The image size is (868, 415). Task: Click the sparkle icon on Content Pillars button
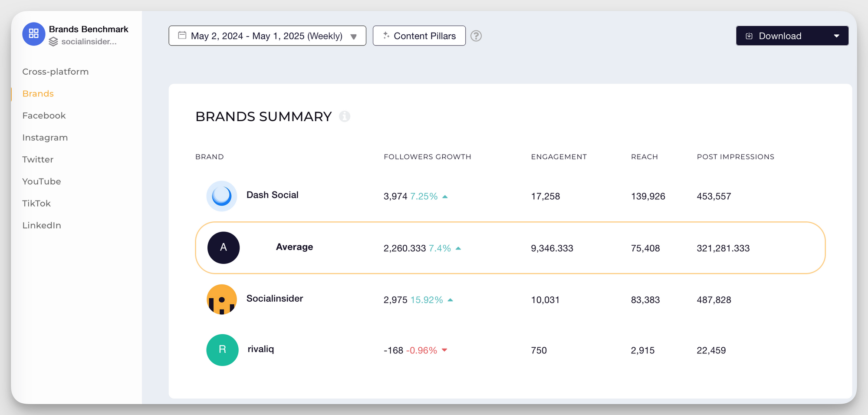click(386, 36)
